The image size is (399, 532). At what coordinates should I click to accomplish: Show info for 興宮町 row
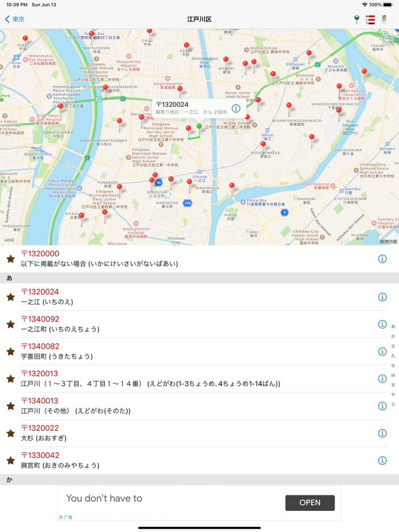[382, 460]
